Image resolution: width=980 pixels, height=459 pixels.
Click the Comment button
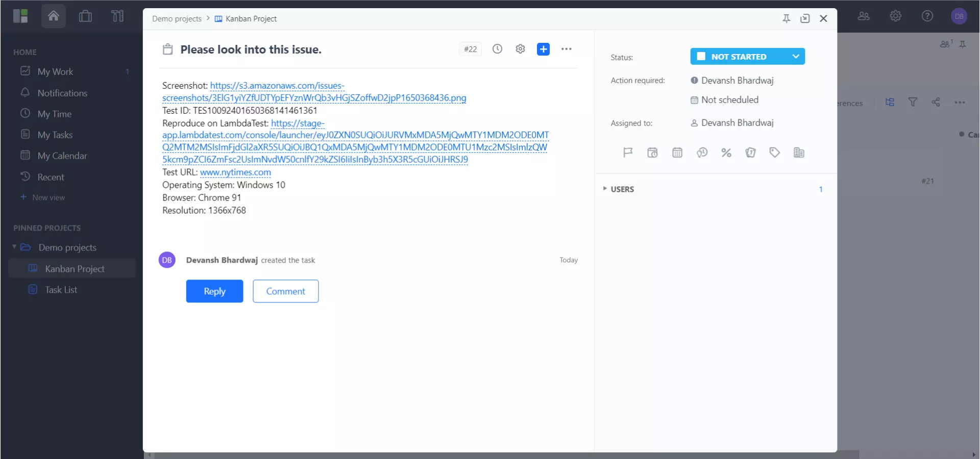pos(285,291)
